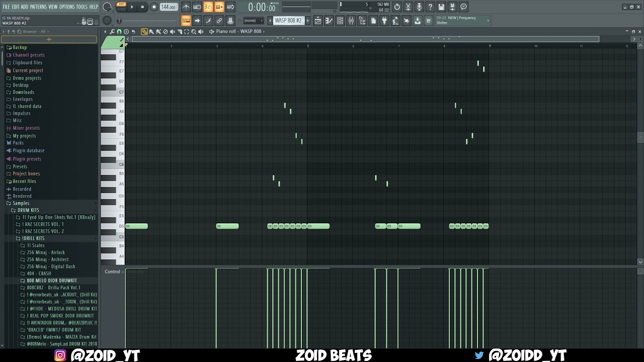Toggle the 3-2-1 recording countdown
Screen dimensions: 644x362
click(208, 7)
